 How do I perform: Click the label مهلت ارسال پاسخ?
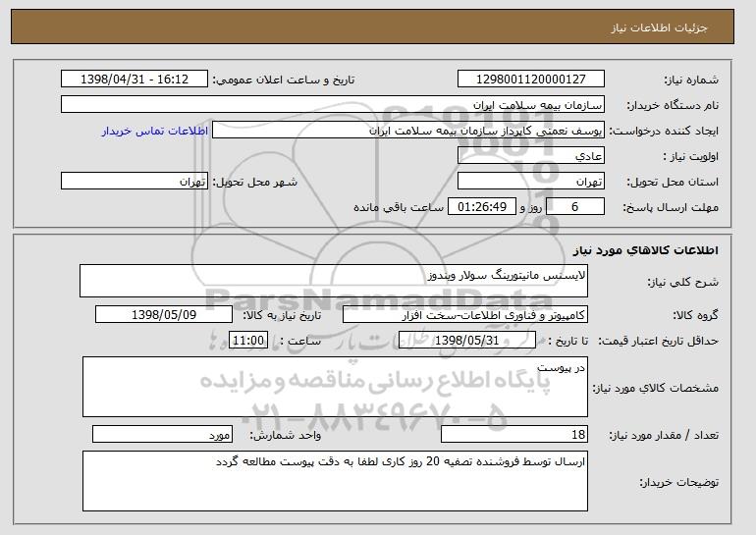tap(671, 207)
